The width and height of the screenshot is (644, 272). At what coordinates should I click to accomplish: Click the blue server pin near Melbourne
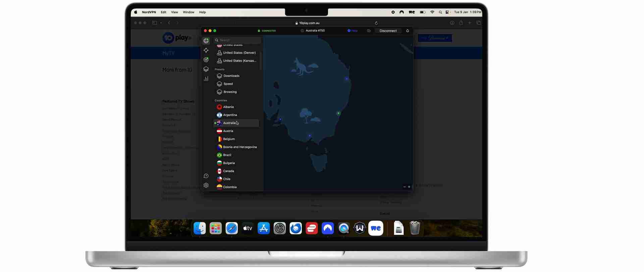[310, 136]
